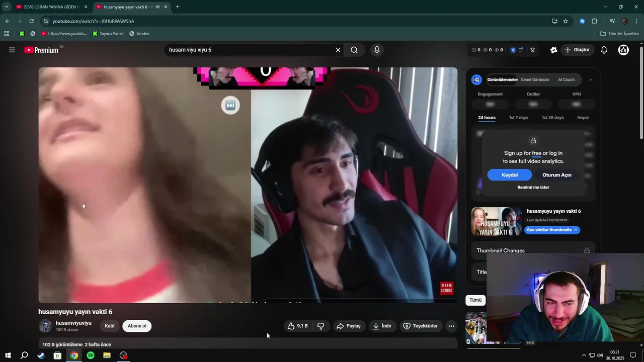Image resolution: width=644 pixels, height=362 pixels.
Task: Share the video with Paylaş
Action: pos(348,326)
